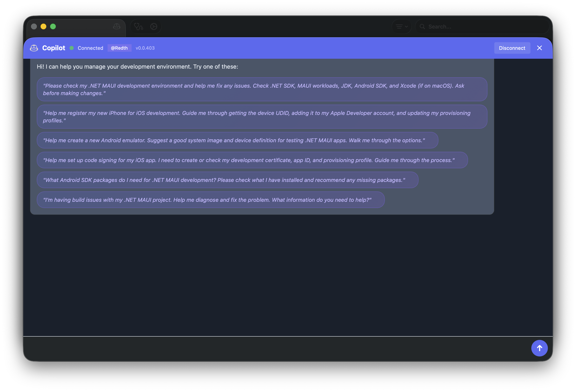This screenshot has height=392, width=576.
Task: Click the Copilot robot icon in the header
Action: point(34,48)
